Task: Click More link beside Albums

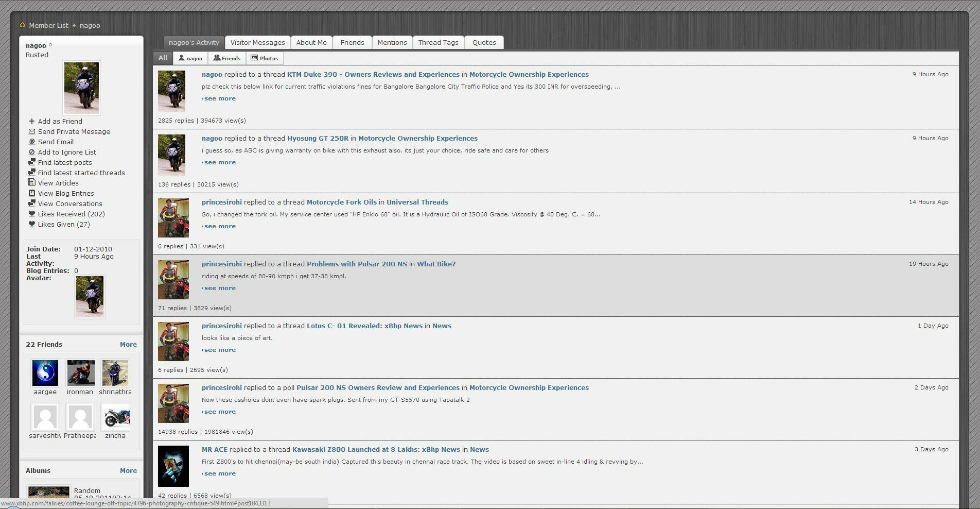Action: point(128,470)
